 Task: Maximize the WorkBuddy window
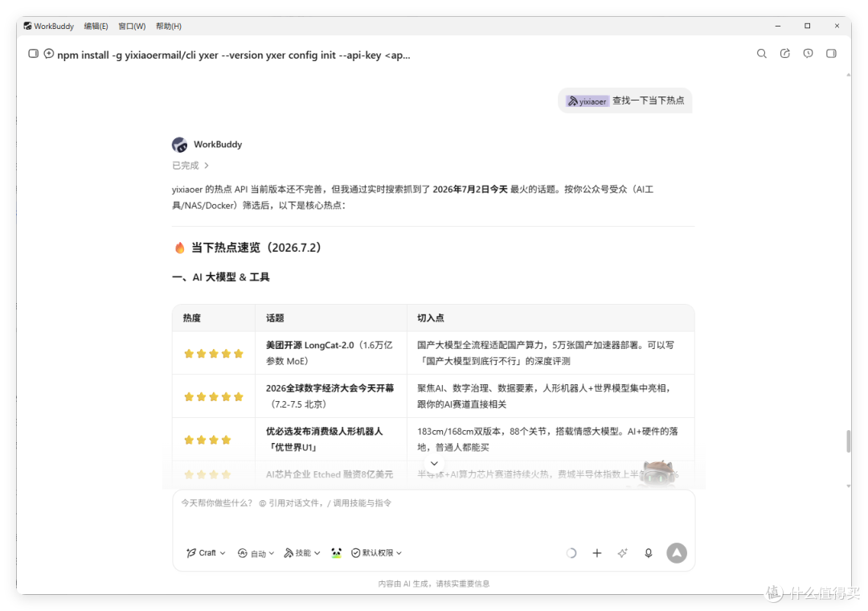[807, 26]
